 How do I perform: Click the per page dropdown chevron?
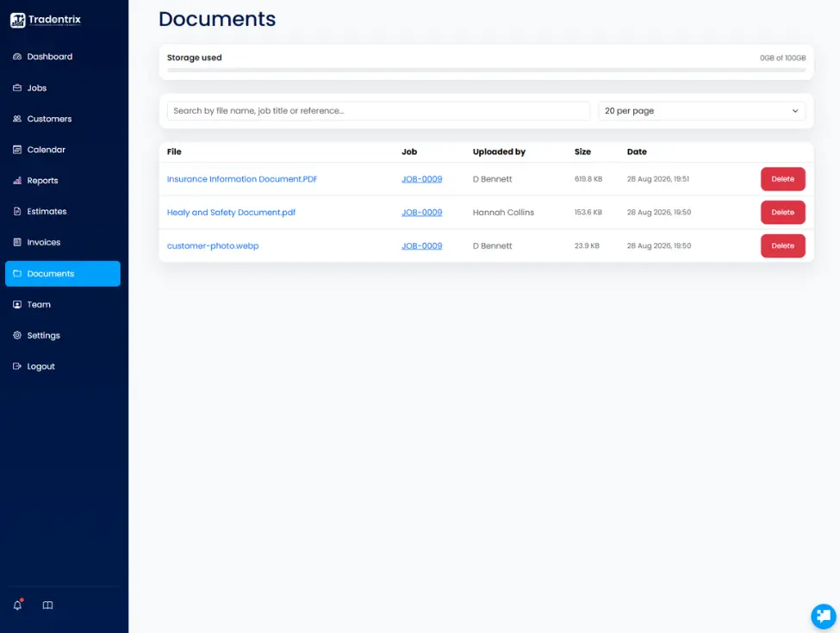tap(795, 111)
